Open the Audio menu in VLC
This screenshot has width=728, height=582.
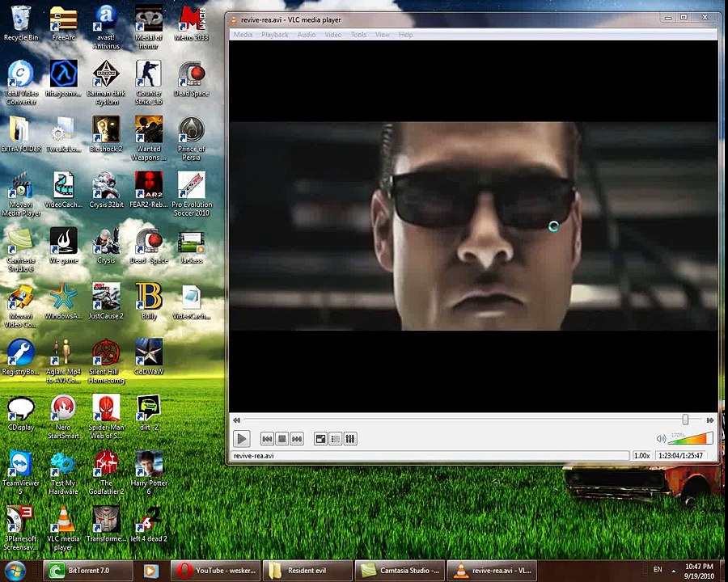[x=307, y=34]
